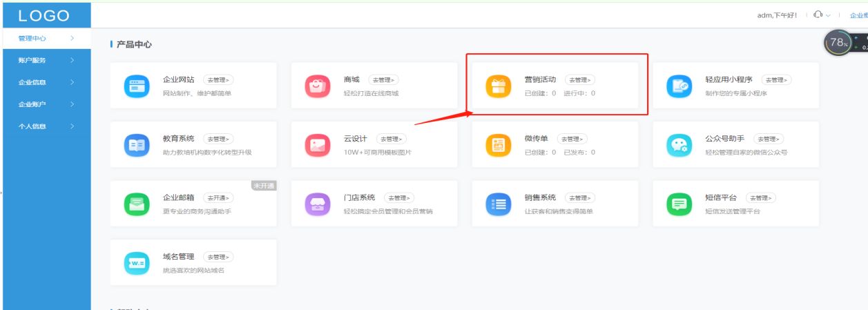
Task: Click text 挑选喜欢的网站域名
Action: (x=193, y=271)
